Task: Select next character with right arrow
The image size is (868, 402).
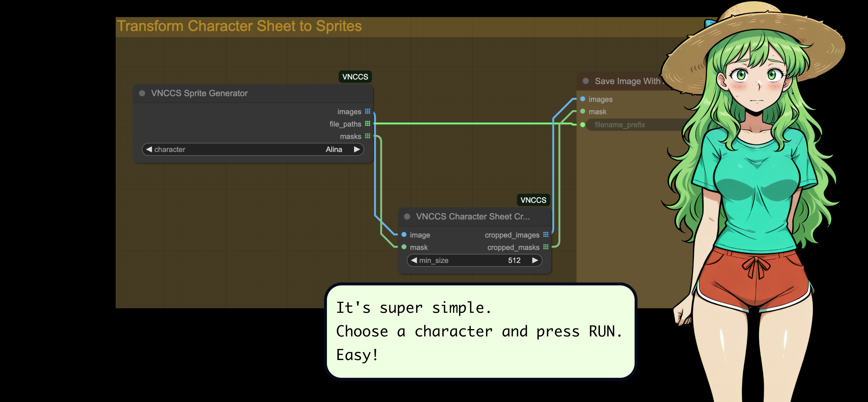Action: pyautogui.click(x=357, y=149)
